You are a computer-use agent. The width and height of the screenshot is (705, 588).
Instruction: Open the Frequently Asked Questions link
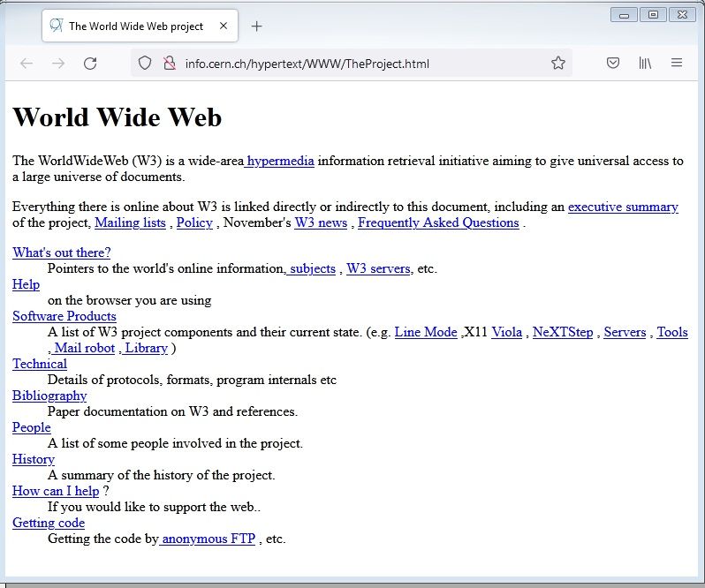pos(438,222)
